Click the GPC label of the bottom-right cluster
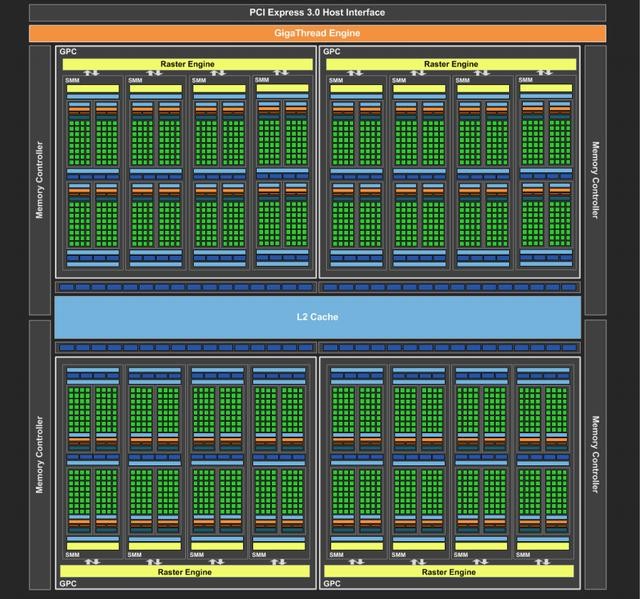 pyautogui.click(x=331, y=583)
